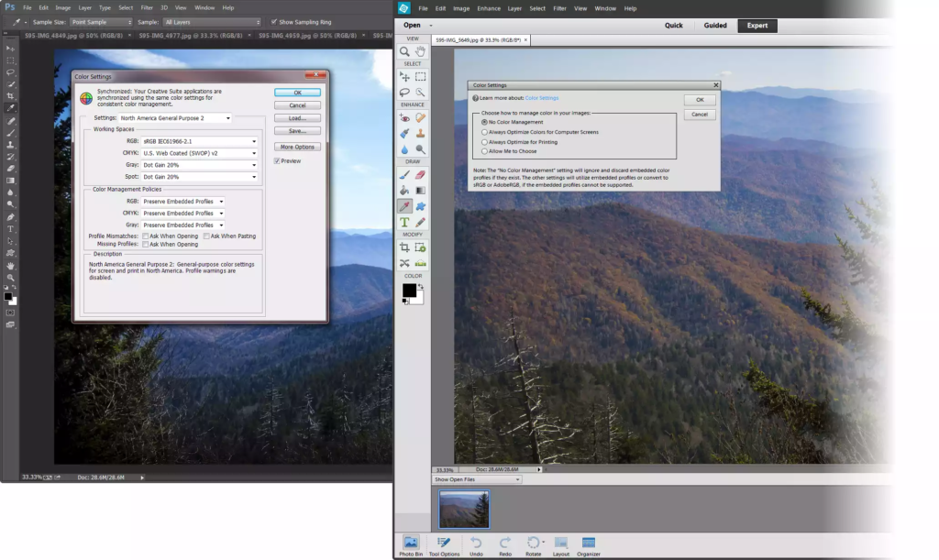Select the Crop tool in Elements toolbox
Viewport: 939px width, 560px height.
[404, 247]
